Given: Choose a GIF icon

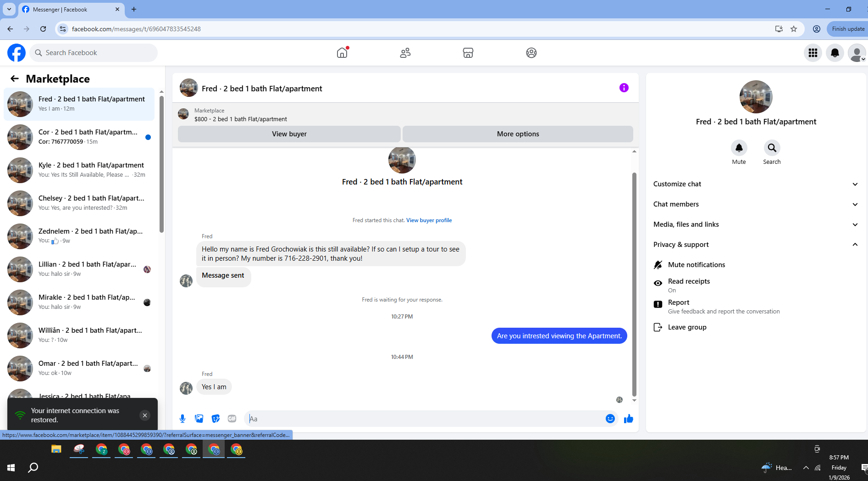Looking at the screenshot, I should click(x=232, y=419).
